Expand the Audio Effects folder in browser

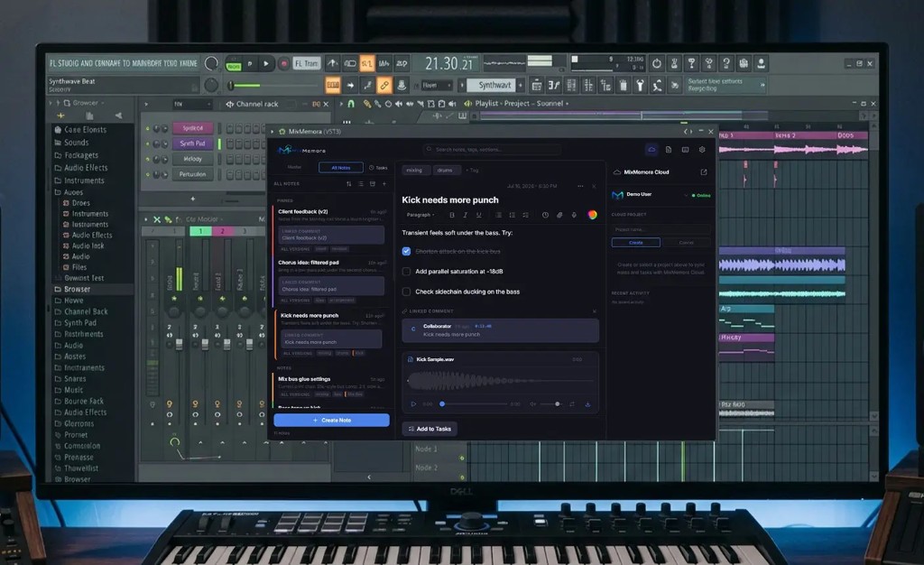[x=80, y=168]
